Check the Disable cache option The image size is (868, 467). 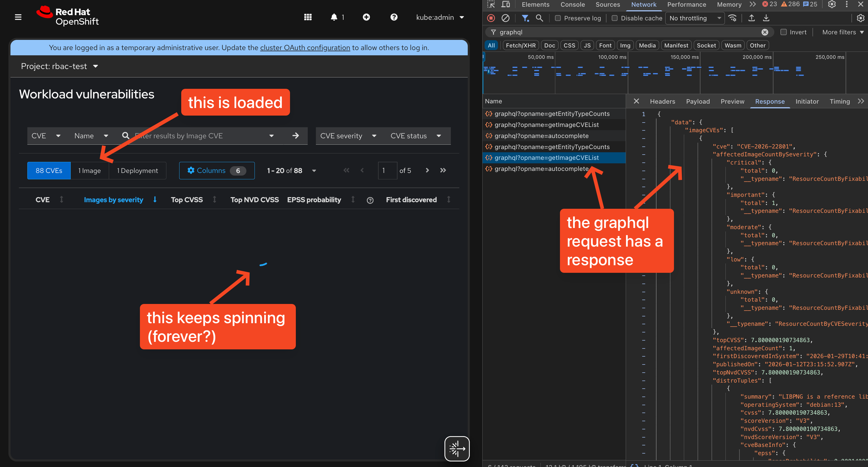[615, 18]
